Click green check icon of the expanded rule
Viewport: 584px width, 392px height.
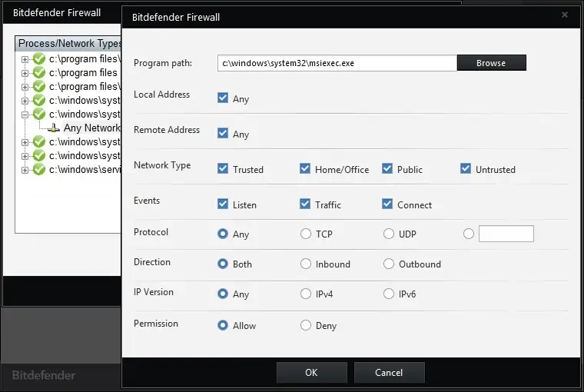click(38, 114)
